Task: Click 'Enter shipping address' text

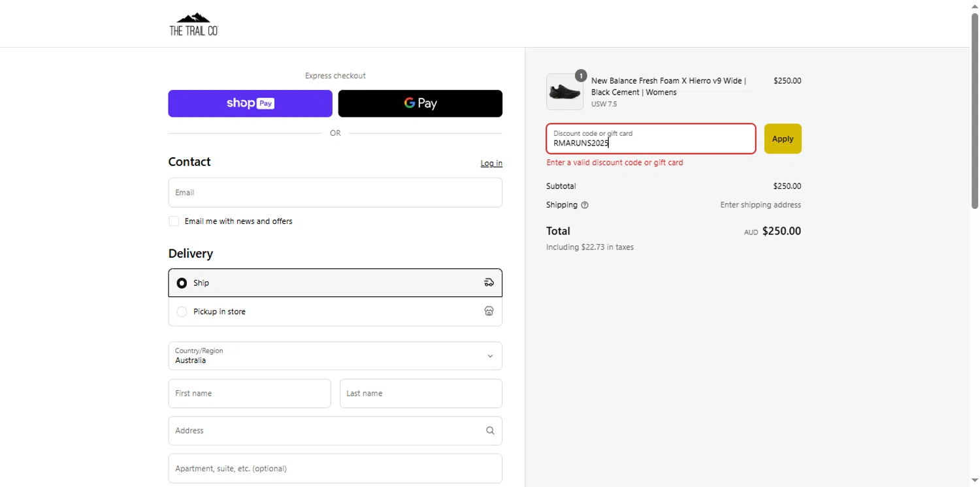Action: [760, 205]
